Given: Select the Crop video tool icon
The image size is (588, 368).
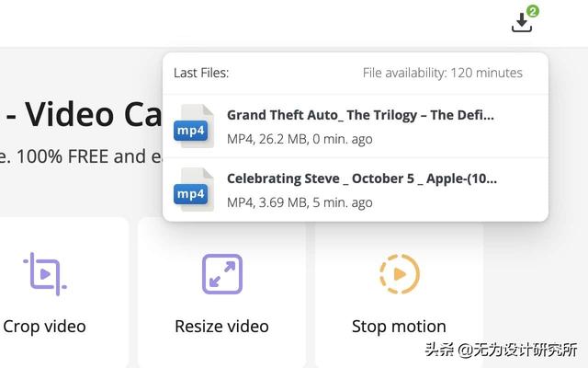Looking at the screenshot, I should pos(45,274).
